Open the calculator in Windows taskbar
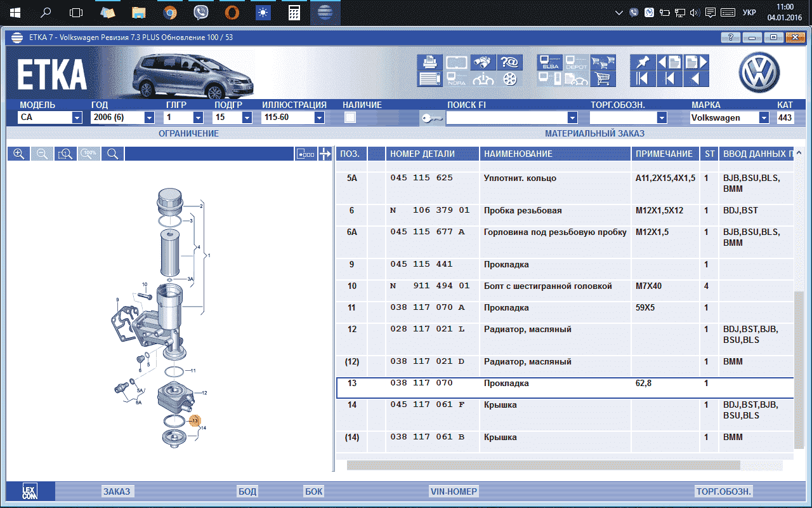812x508 pixels. [x=294, y=13]
